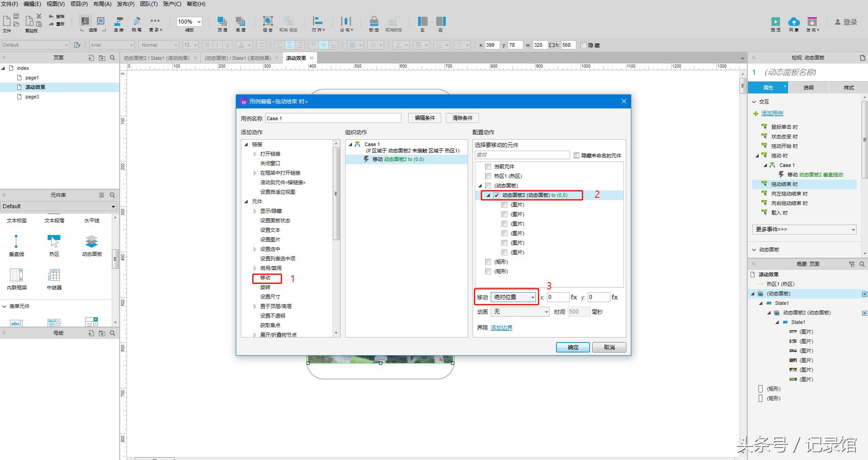The image size is (868, 460).
Task: Search icon in 元件库 library panel
Action: [112, 195]
